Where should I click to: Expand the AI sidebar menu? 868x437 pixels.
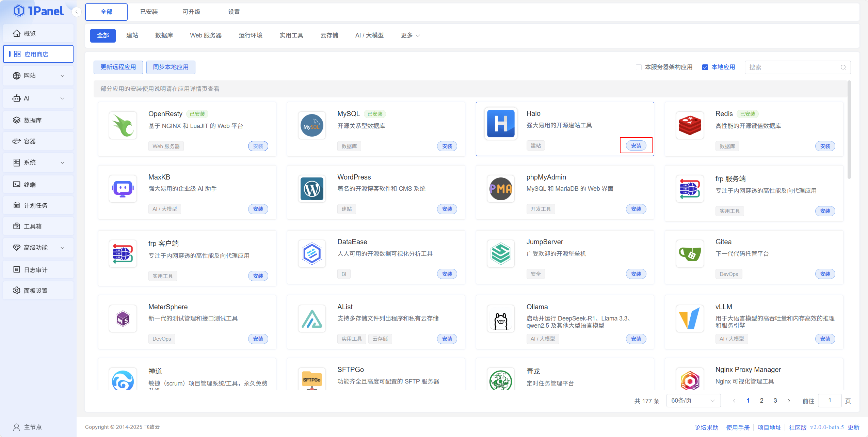[38, 98]
